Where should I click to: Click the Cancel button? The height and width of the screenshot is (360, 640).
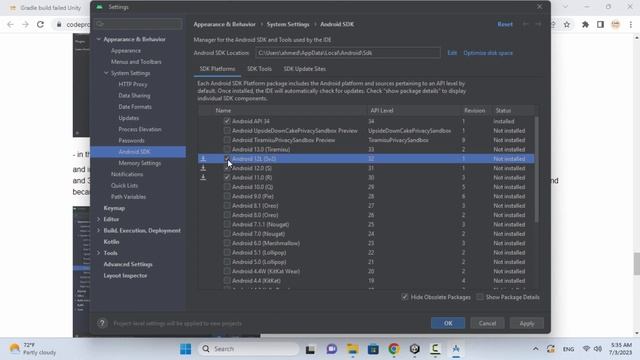(x=487, y=323)
